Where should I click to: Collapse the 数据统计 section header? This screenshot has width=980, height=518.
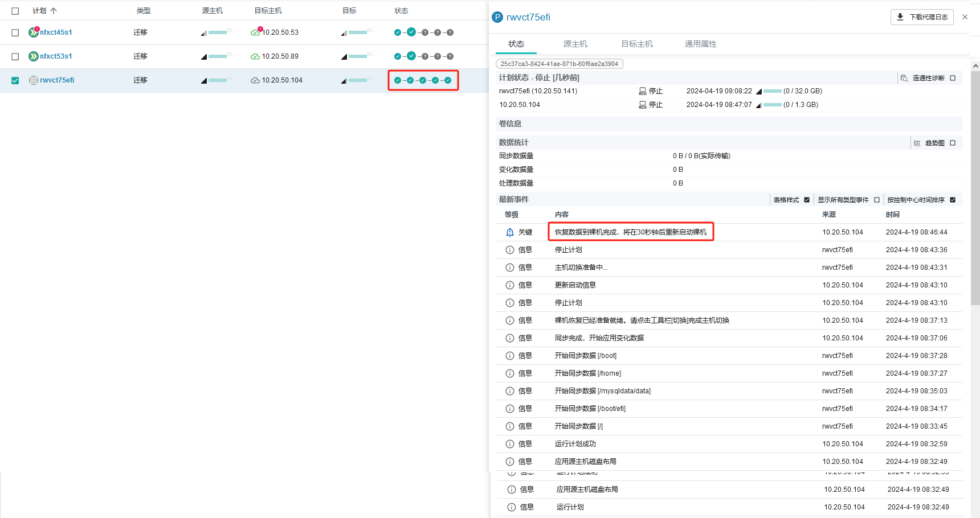(513, 142)
